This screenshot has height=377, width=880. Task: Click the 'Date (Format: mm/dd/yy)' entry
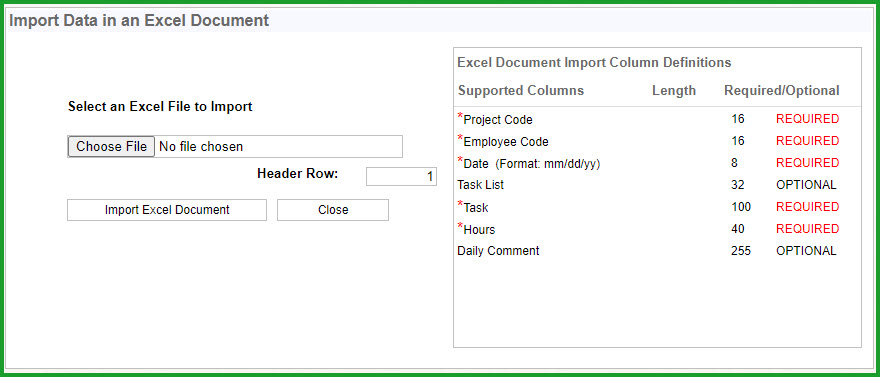[529, 163]
